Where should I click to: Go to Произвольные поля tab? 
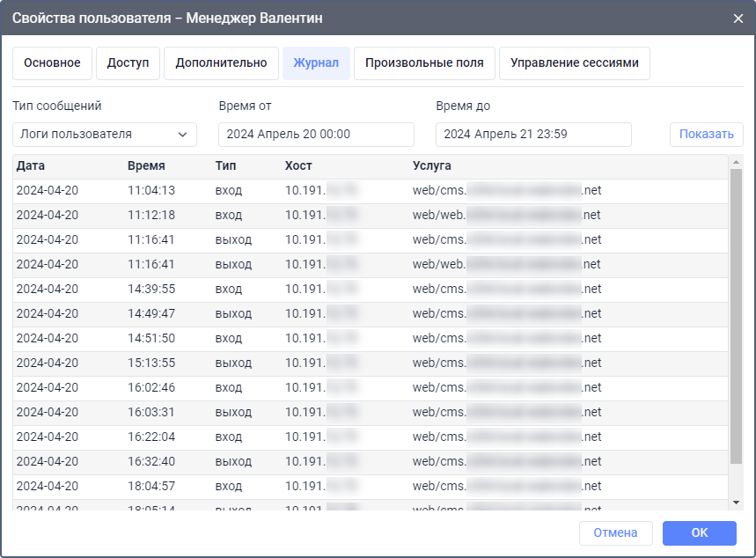424,63
